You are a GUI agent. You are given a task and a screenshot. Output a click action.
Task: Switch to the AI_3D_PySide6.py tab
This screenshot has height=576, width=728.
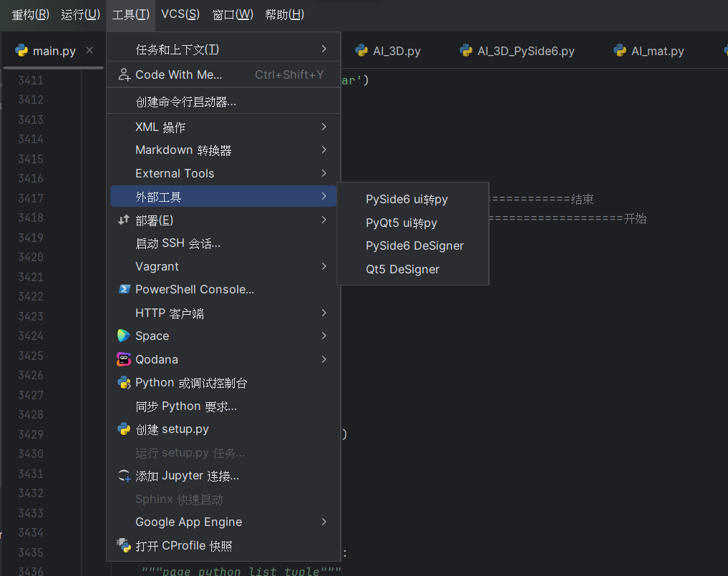click(525, 51)
